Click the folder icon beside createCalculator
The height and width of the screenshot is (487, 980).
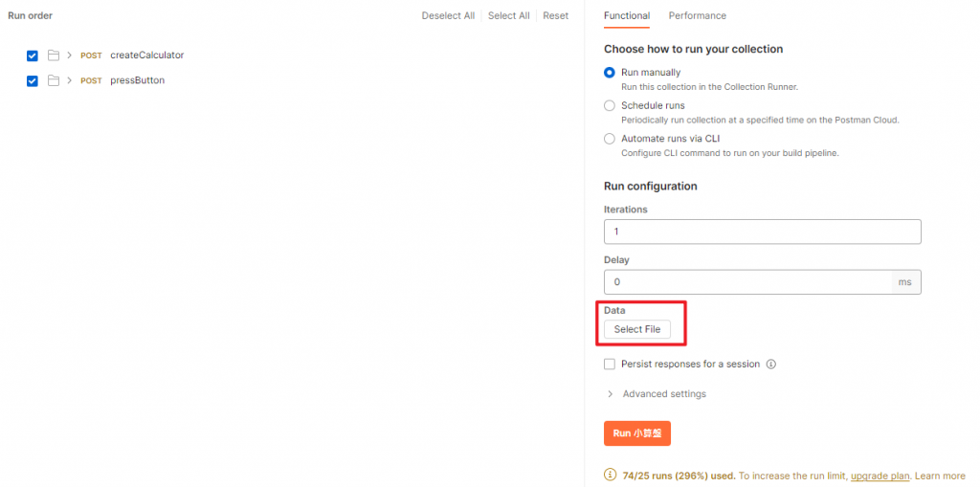54,55
